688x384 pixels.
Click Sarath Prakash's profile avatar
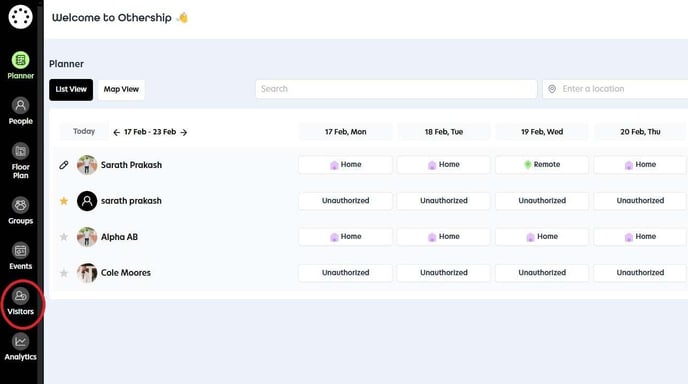click(87, 165)
